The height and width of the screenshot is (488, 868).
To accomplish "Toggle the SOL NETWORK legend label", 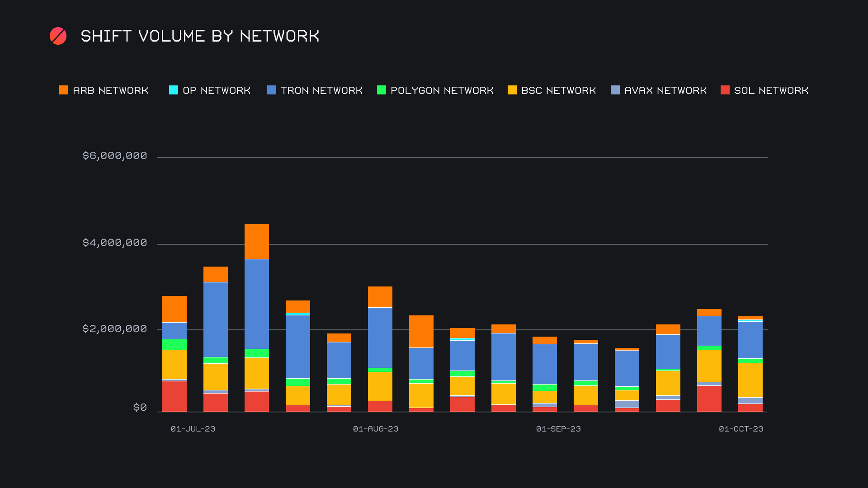I will (x=771, y=90).
